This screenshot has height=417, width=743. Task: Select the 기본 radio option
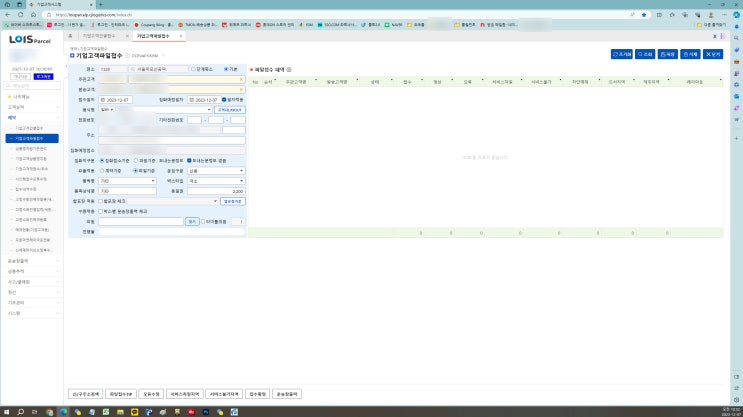click(226, 69)
